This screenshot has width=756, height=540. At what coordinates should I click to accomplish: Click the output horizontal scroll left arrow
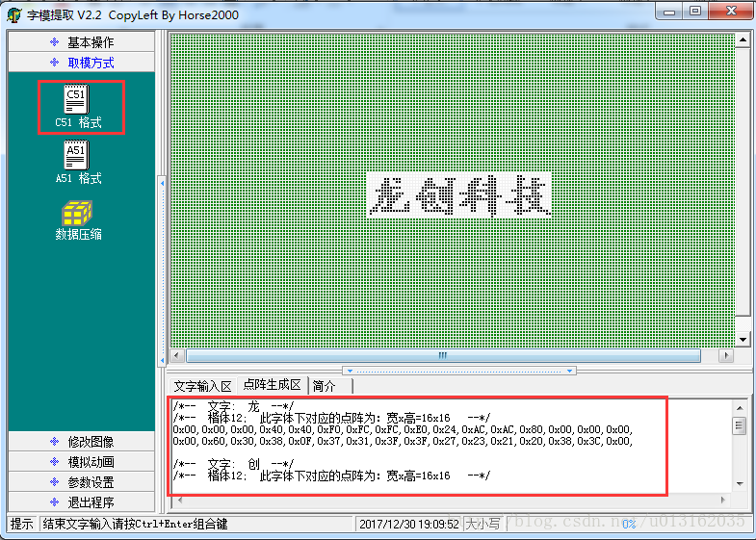[180, 500]
